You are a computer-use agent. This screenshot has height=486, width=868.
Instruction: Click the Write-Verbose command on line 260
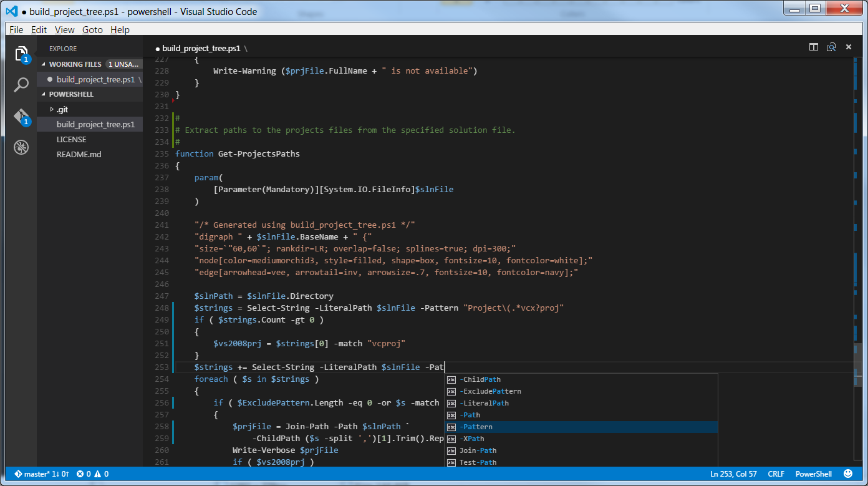[264, 450]
